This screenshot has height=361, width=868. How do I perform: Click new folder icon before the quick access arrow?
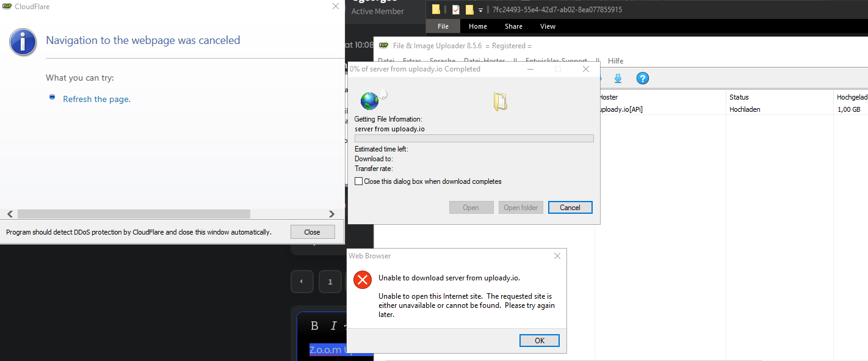[x=469, y=9]
